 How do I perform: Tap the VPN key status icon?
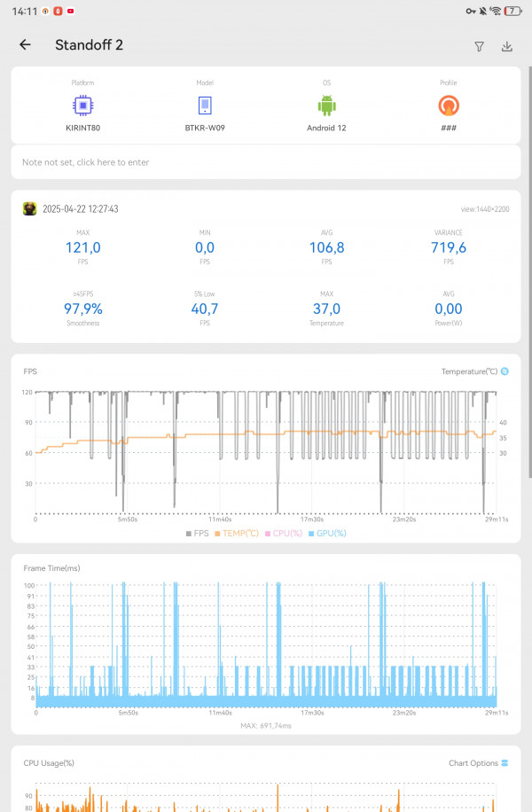(470, 11)
